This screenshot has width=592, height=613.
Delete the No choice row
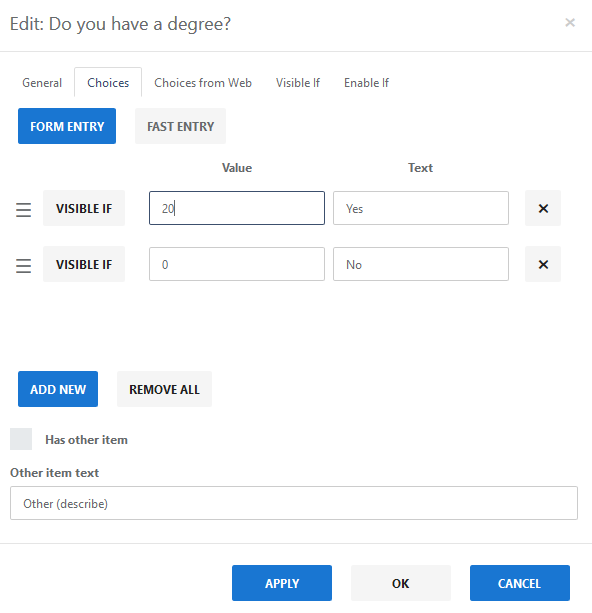[543, 264]
